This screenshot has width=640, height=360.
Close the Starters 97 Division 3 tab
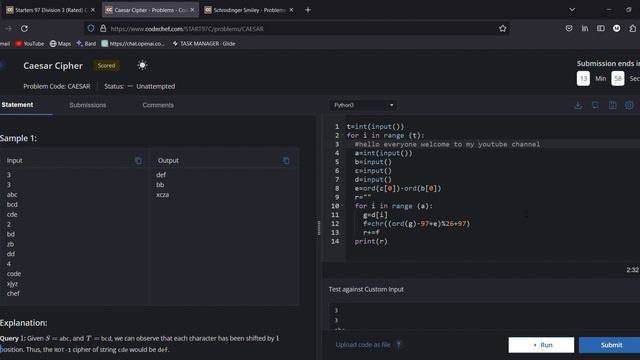tap(93, 10)
